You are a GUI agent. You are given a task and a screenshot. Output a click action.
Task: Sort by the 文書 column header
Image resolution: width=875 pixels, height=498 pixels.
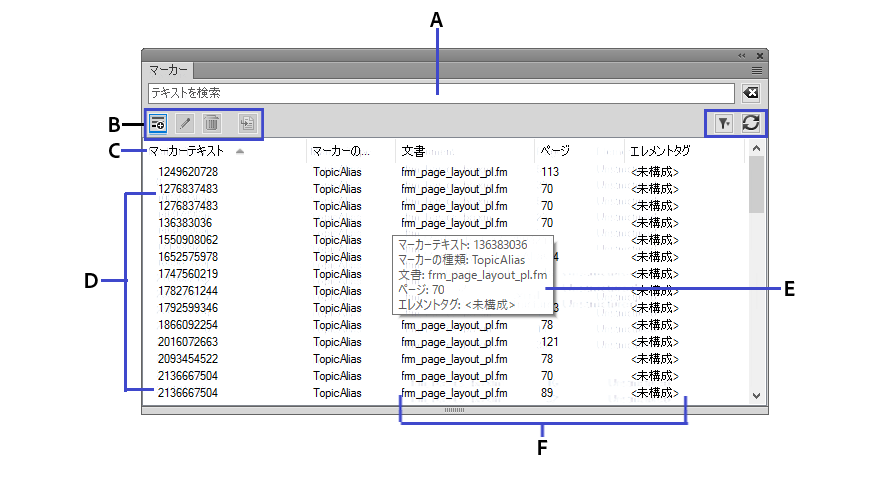414,152
